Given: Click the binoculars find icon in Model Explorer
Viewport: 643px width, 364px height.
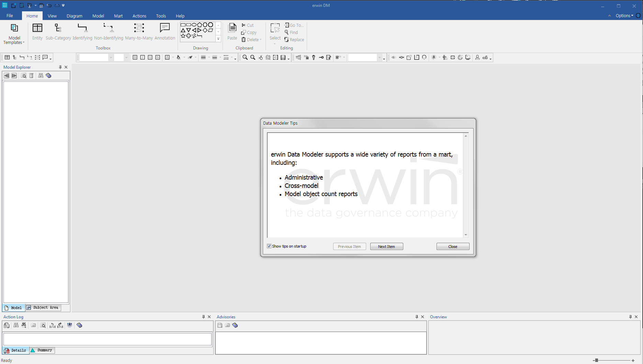Looking at the screenshot, I should pos(41,76).
